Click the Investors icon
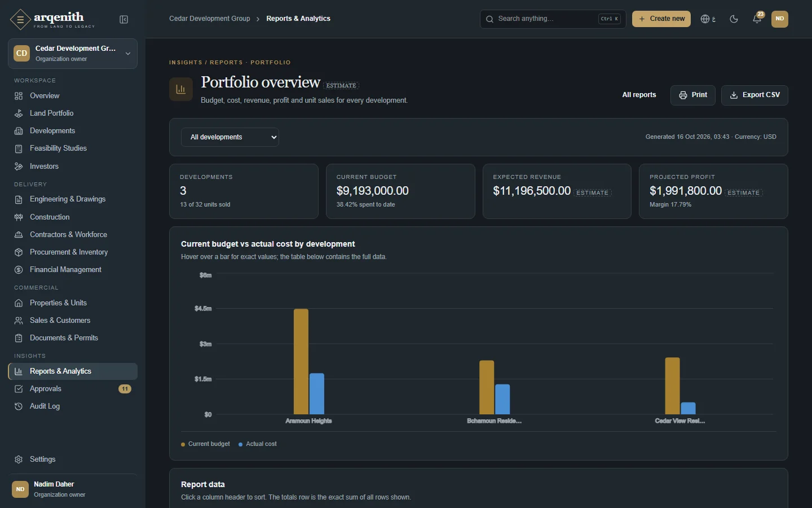Screen dimensions: 812x508 tap(19, 167)
